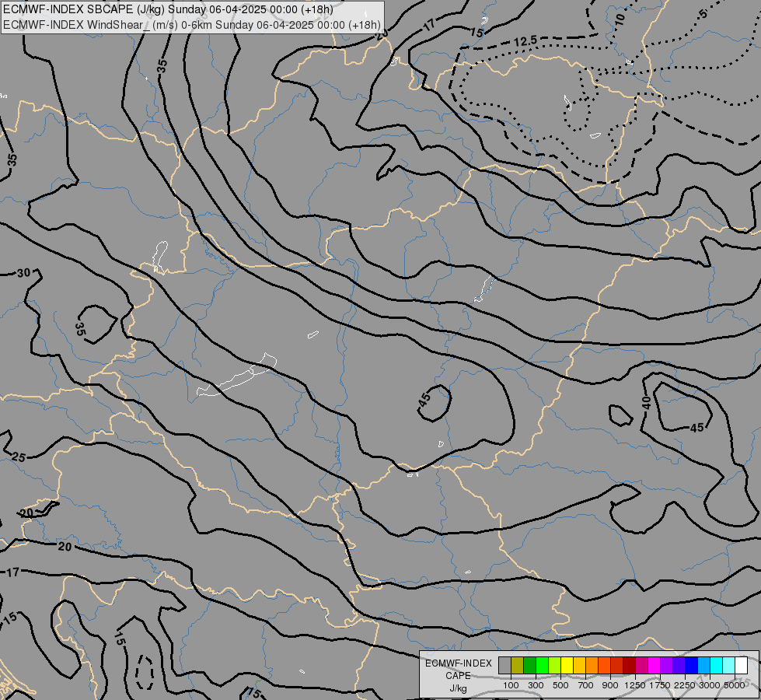This screenshot has width=761, height=700.
Task: Click the '10' contour label near the top
Action: click(x=620, y=19)
